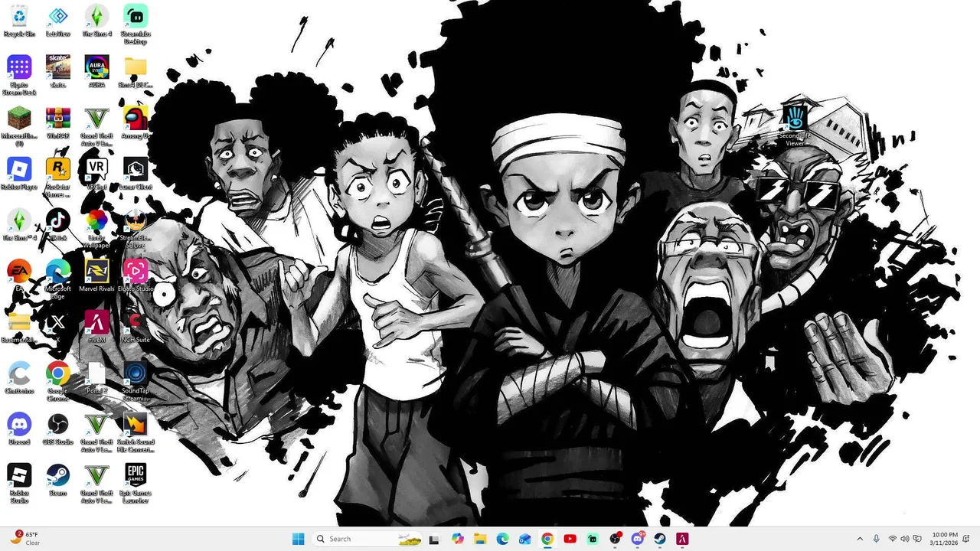Image resolution: width=980 pixels, height=551 pixels.
Task: Select the StreamElements SE.Live desktop icon
Action: pos(136,228)
